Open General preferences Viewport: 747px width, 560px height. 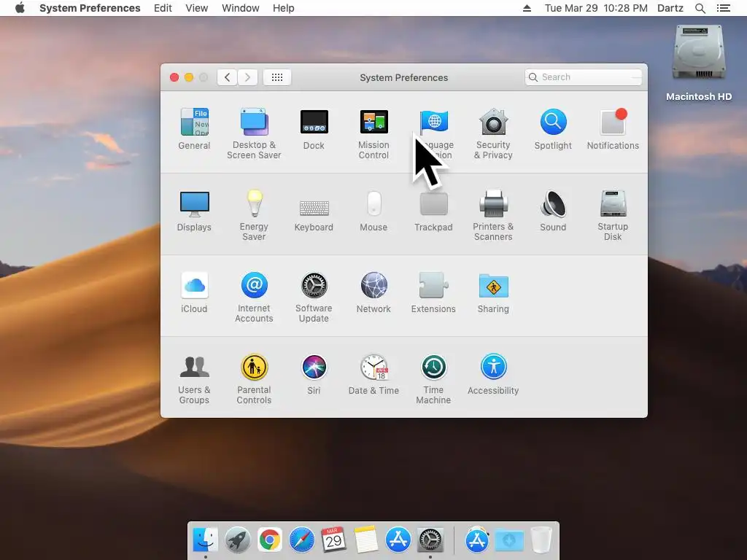pos(194,129)
